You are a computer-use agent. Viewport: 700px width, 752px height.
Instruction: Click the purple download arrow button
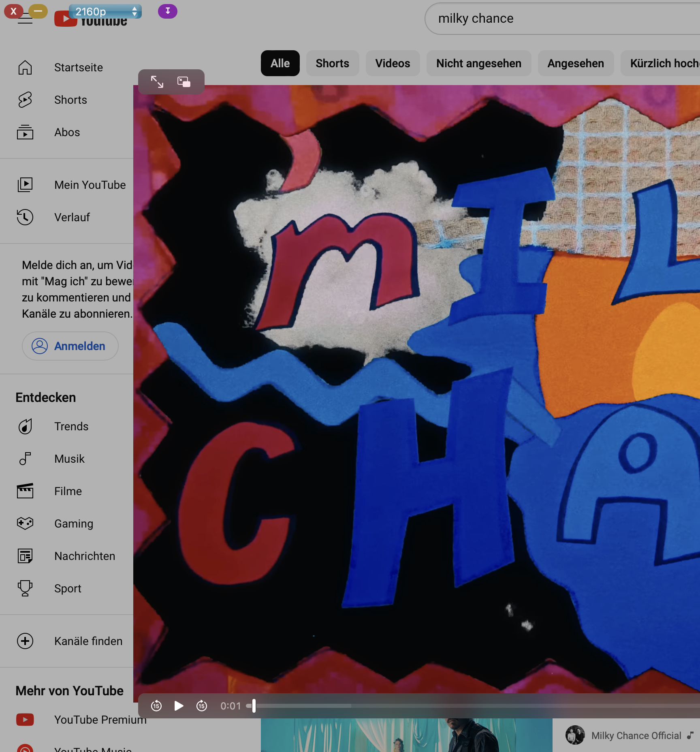point(168,11)
